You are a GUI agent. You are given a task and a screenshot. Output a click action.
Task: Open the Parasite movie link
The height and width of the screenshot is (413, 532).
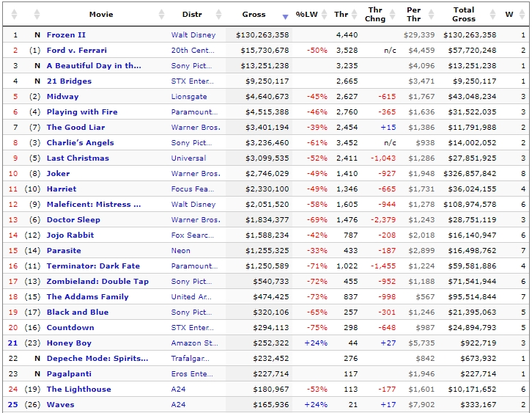pos(64,251)
